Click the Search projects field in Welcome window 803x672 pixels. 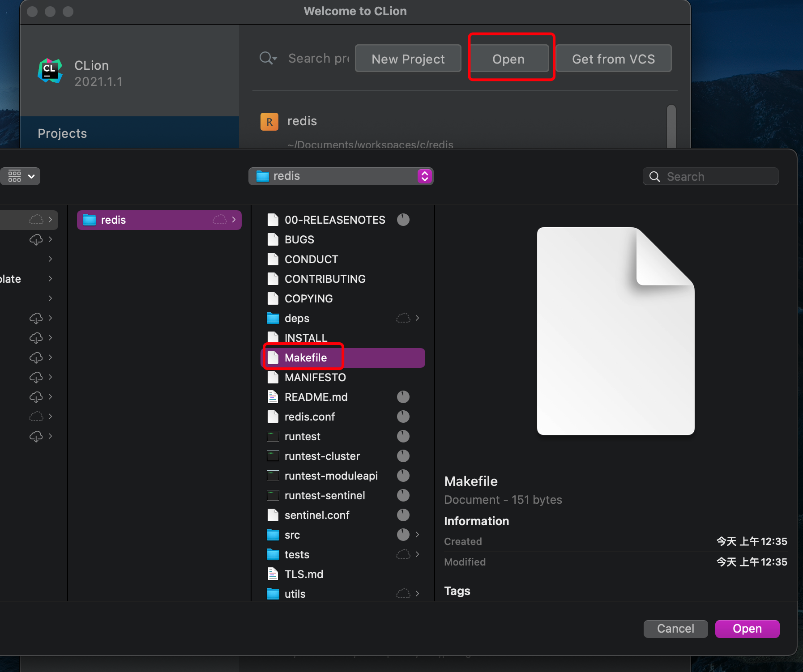(318, 59)
